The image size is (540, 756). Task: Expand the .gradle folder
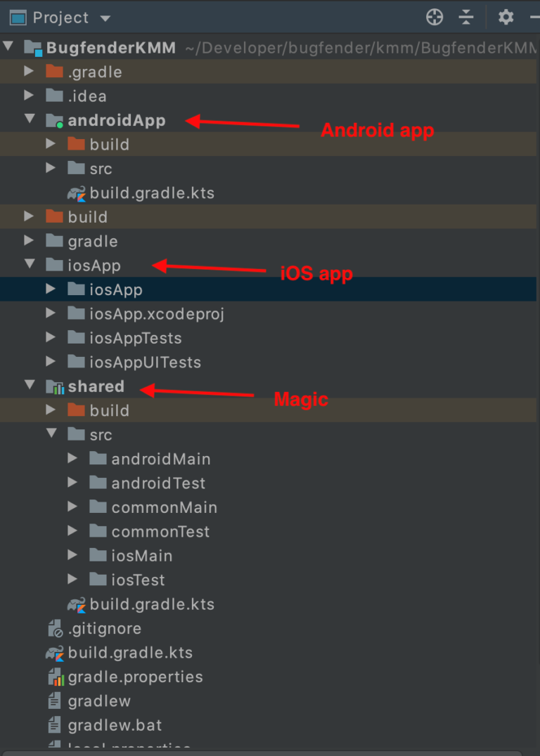pos(30,72)
